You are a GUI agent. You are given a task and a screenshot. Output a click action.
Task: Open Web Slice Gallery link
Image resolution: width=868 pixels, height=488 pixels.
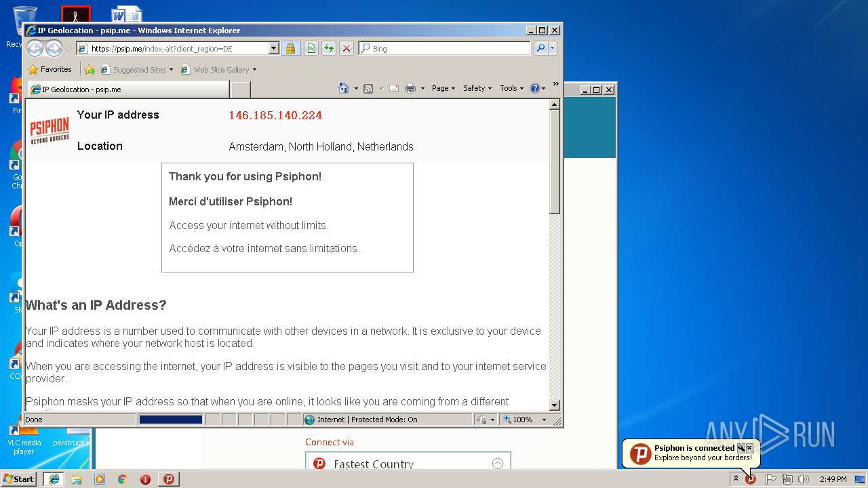tap(216, 69)
